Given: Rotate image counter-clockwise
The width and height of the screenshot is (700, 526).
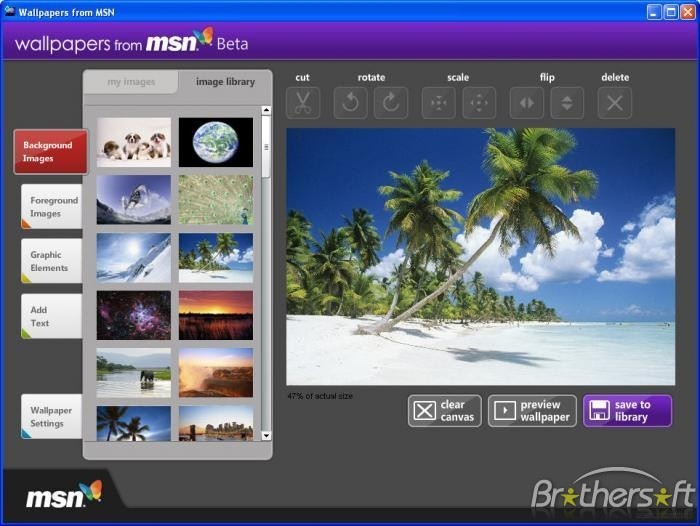Looking at the screenshot, I should (x=350, y=103).
